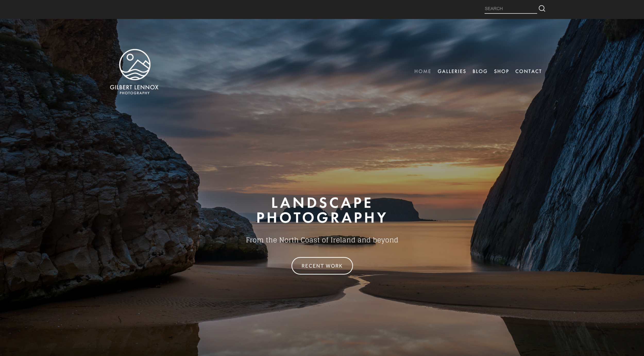Viewport: 644px width, 356px height.
Task: Click the 'From the North Coast of Ireland' tagline
Action: (322, 240)
